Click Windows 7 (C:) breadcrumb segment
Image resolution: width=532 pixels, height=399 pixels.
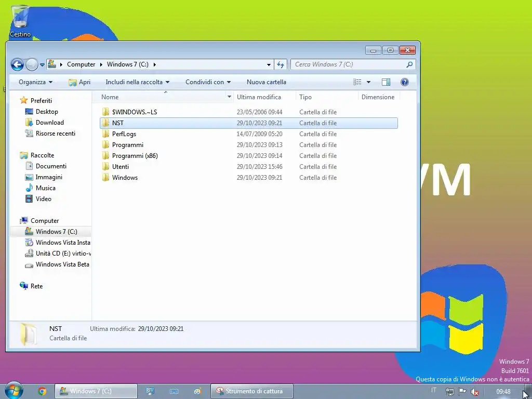pos(128,64)
